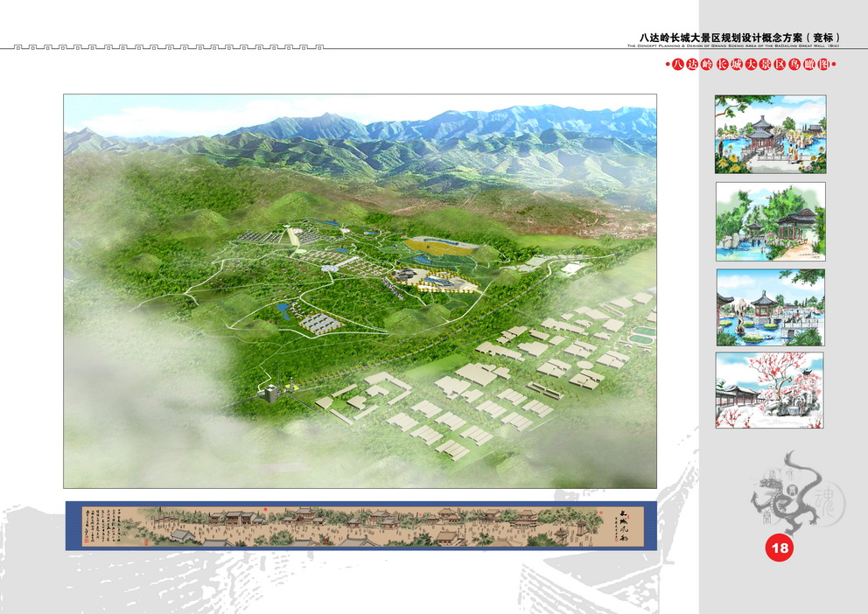The width and height of the screenshot is (868, 614).
Task: Click the grey dragon logo
Action: [x=790, y=493]
